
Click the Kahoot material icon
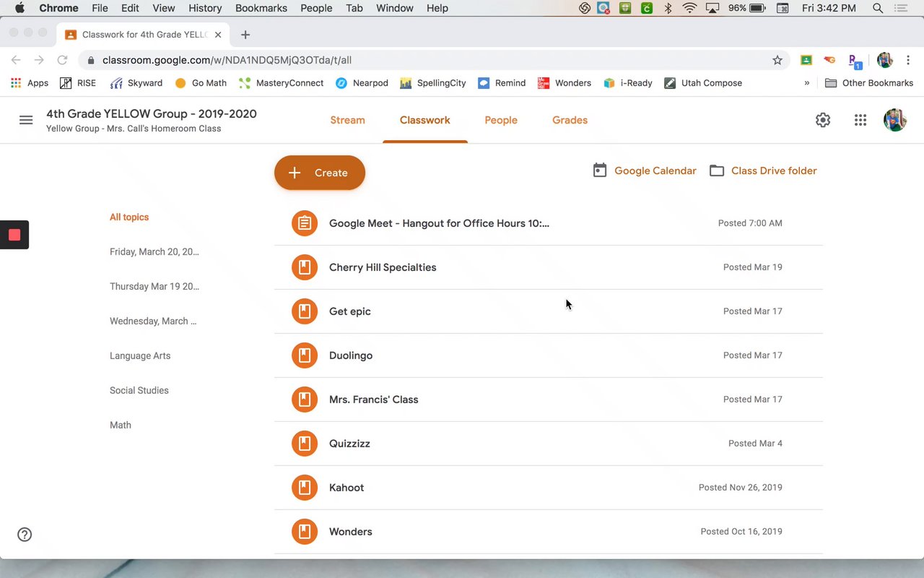(305, 488)
